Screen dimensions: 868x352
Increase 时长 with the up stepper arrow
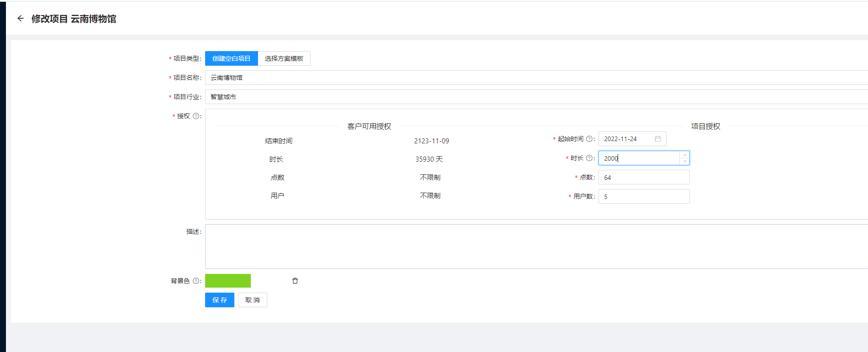[684, 155]
